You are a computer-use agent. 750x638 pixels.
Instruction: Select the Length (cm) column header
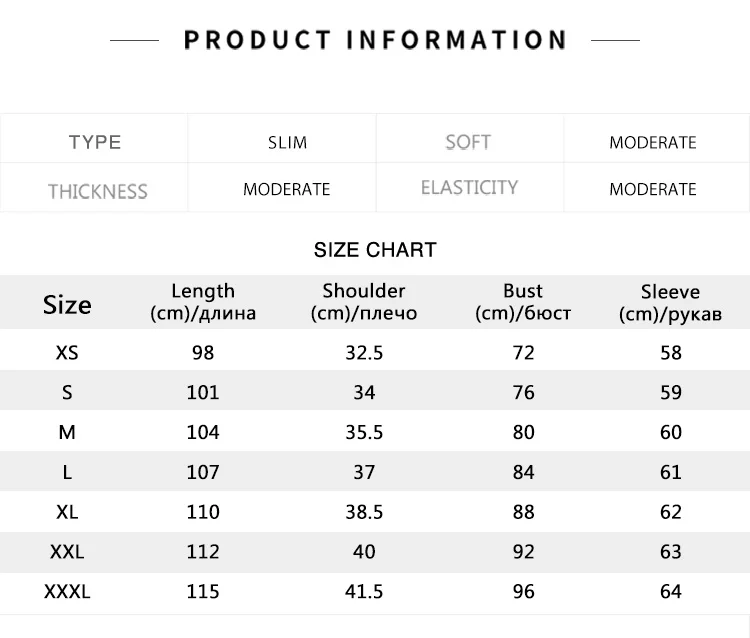pyautogui.click(x=203, y=302)
